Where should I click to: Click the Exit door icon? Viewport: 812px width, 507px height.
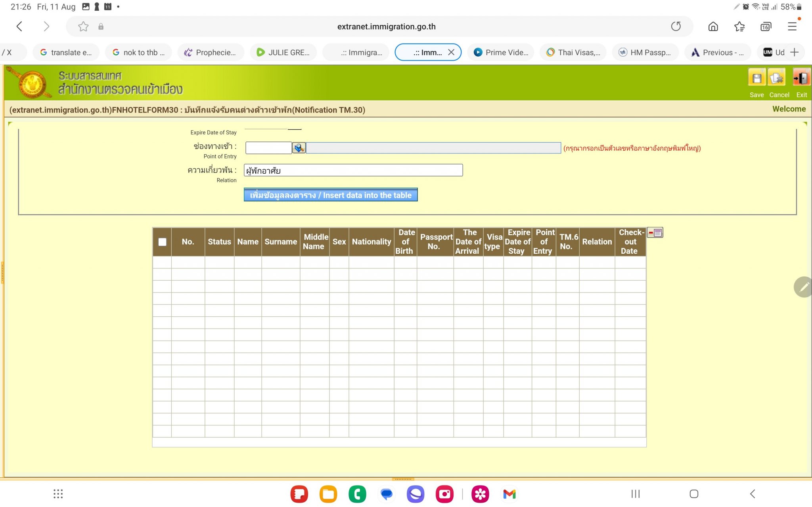[801, 78]
